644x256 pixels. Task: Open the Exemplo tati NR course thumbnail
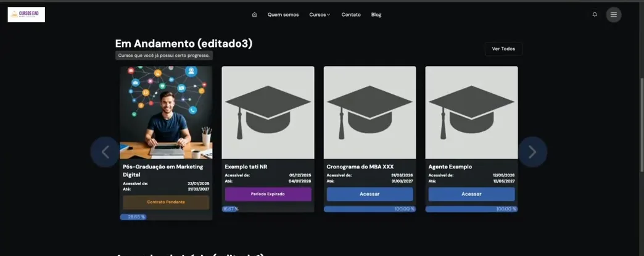268,113
